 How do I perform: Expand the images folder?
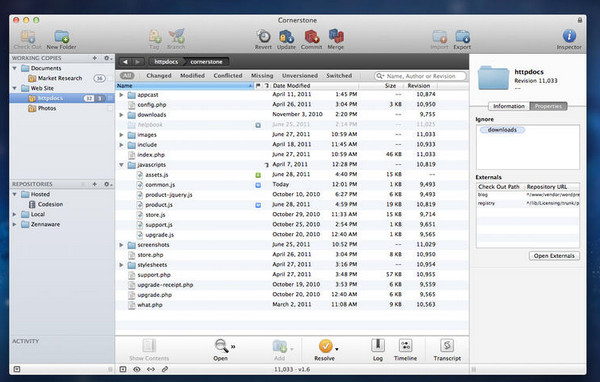[x=121, y=135]
